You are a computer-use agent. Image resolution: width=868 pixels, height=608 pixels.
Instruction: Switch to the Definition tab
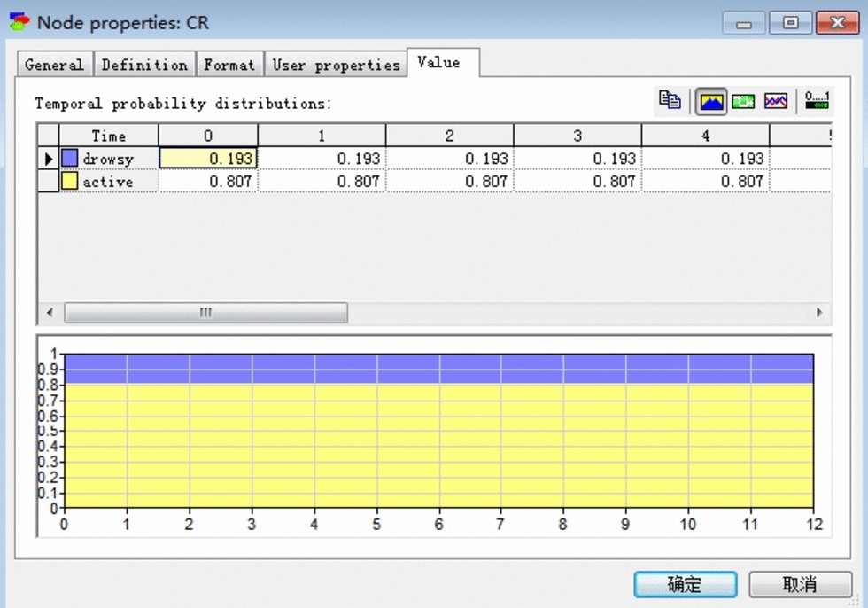[x=144, y=65]
